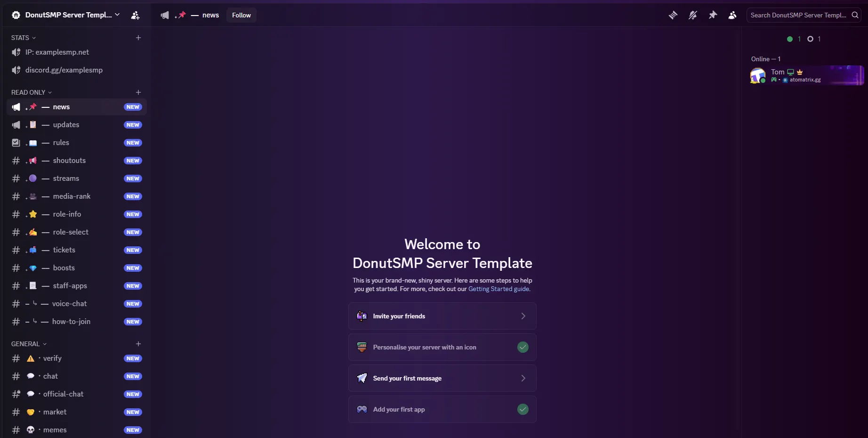Click the Send your first message card
This screenshot has width=868, height=438.
point(442,378)
